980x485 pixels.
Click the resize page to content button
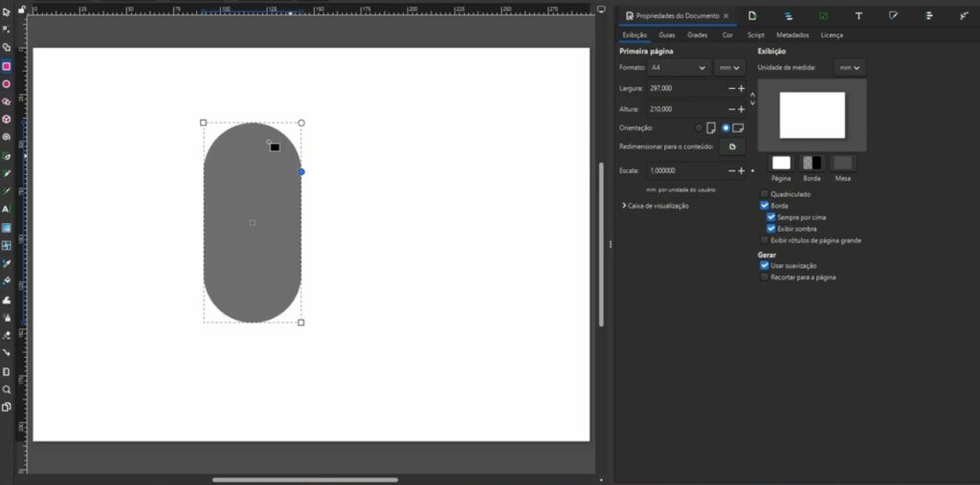click(x=732, y=147)
